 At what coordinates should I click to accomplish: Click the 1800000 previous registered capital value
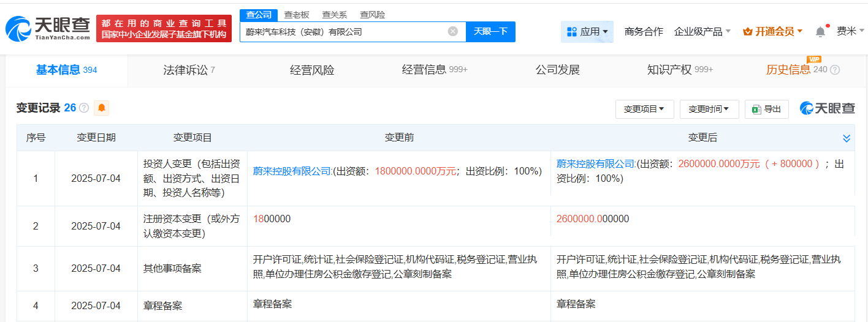point(272,219)
